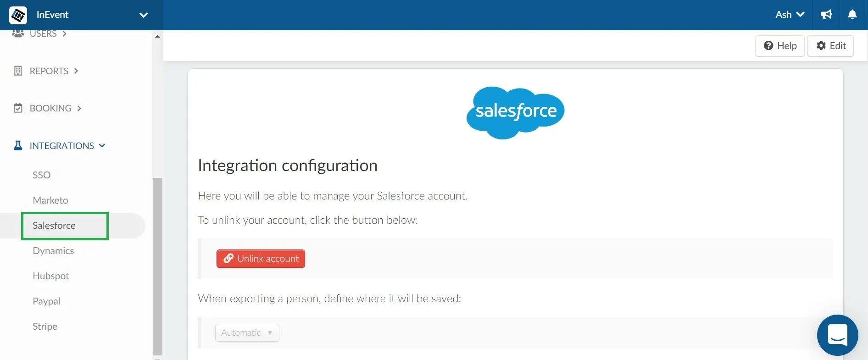Click the sidebar scrollbar thumb
The image size is (868, 360).
[157, 266]
